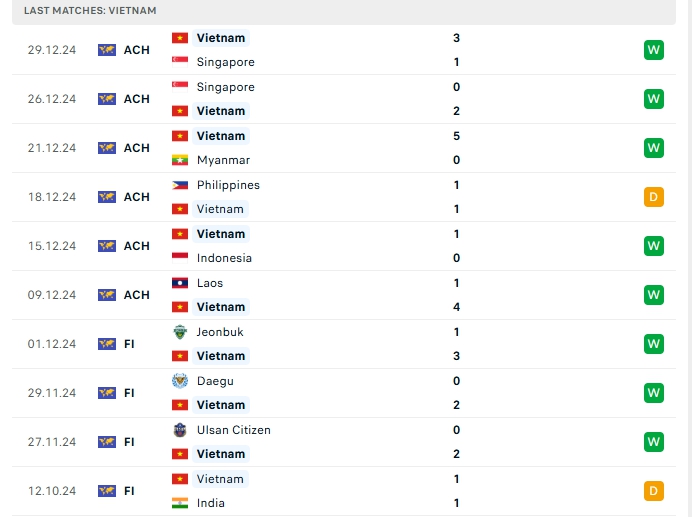Click the ACH competition icon for 21.12.24
This screenshot has height=517, width=692.
pos(107,148)
